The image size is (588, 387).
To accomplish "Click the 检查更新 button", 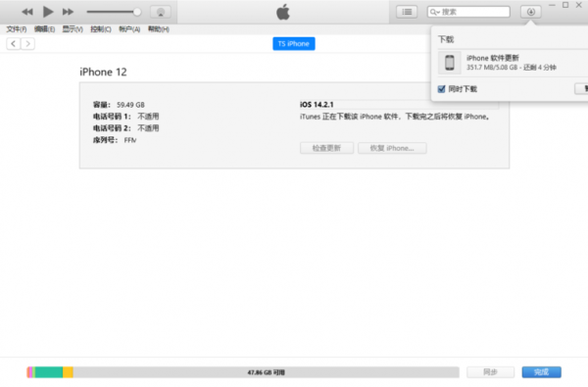I will [x=326, y=148].
